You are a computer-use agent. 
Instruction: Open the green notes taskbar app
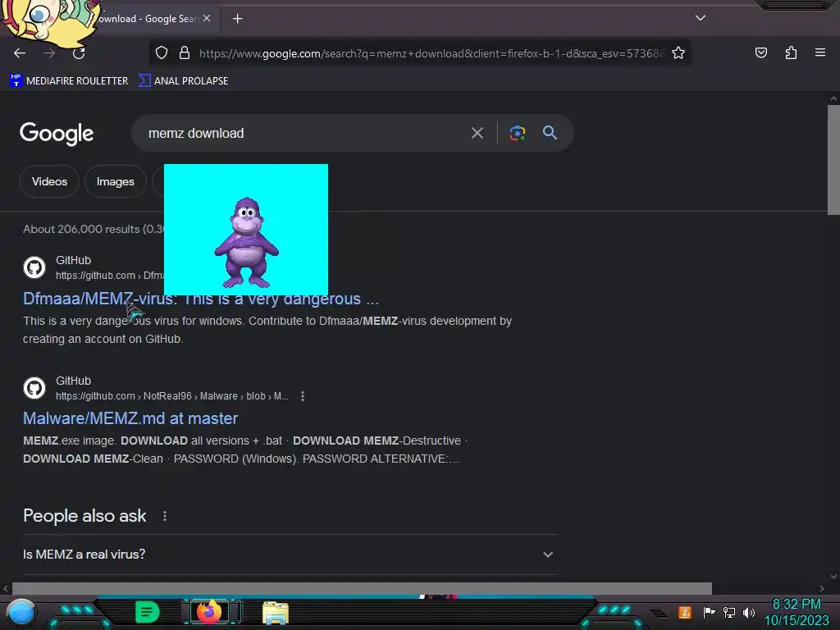pos(148,612)
